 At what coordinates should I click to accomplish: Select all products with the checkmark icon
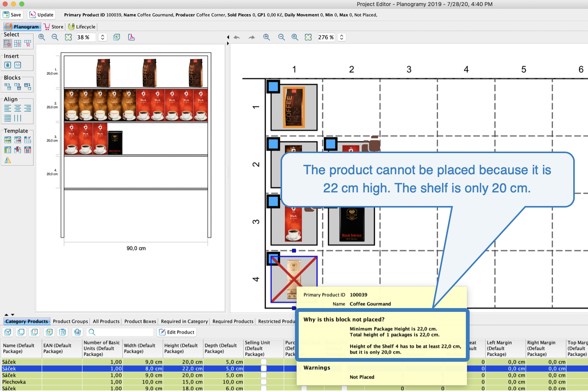pyautogui.click(x=8, y=332)
